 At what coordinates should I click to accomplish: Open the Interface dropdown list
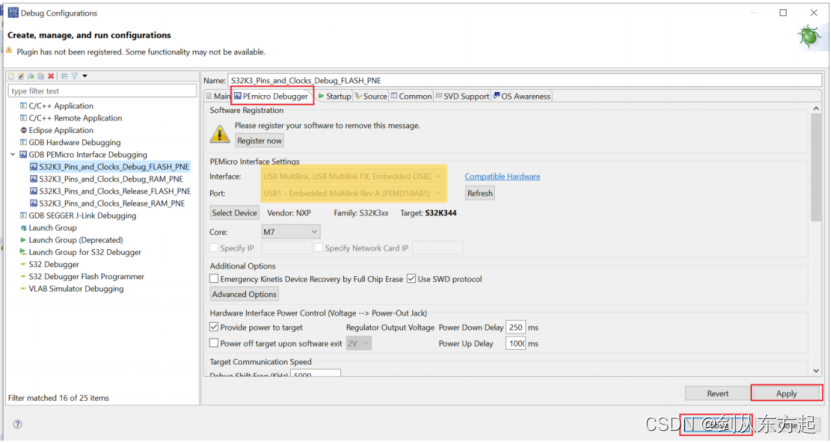point(353,176)
